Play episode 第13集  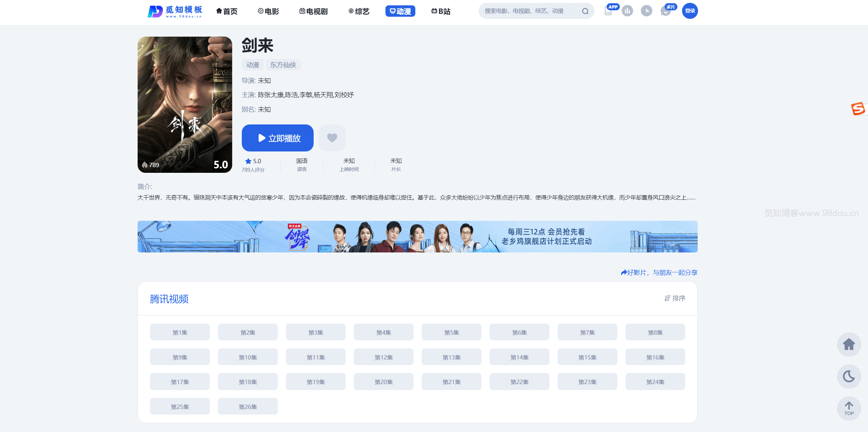(x=452, y=357)
